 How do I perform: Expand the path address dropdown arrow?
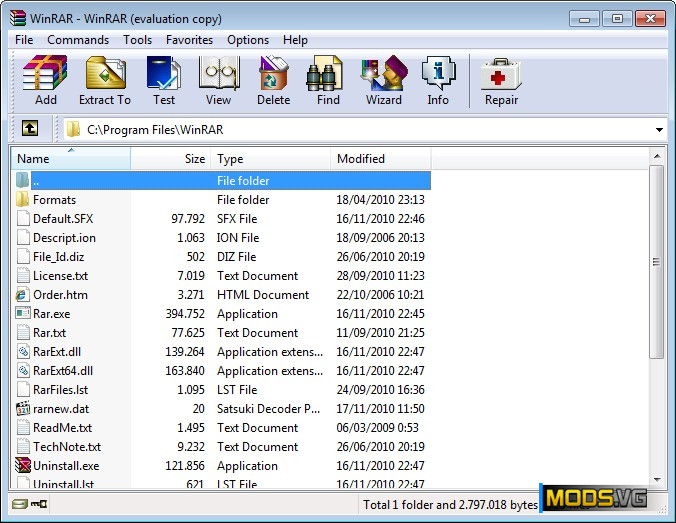[x=659, y=130]
